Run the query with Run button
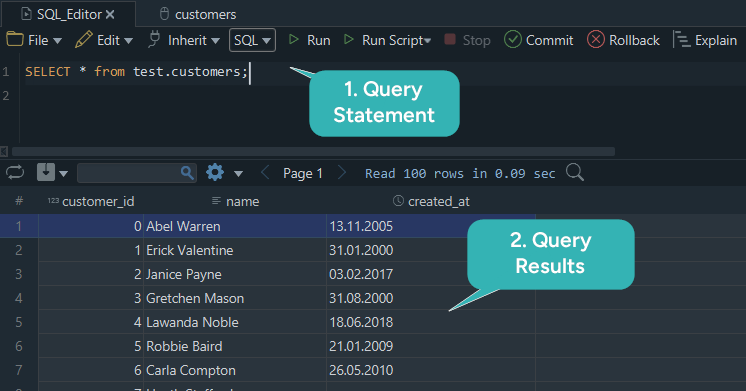This screenshot has width=746, height=391. click(310, 40)
